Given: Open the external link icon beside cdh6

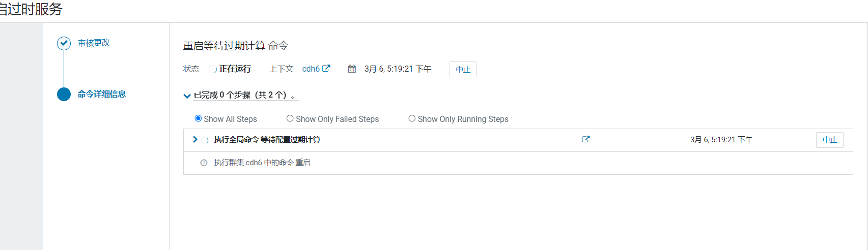Looking at the screenshot, I should (x=326, y=68).
